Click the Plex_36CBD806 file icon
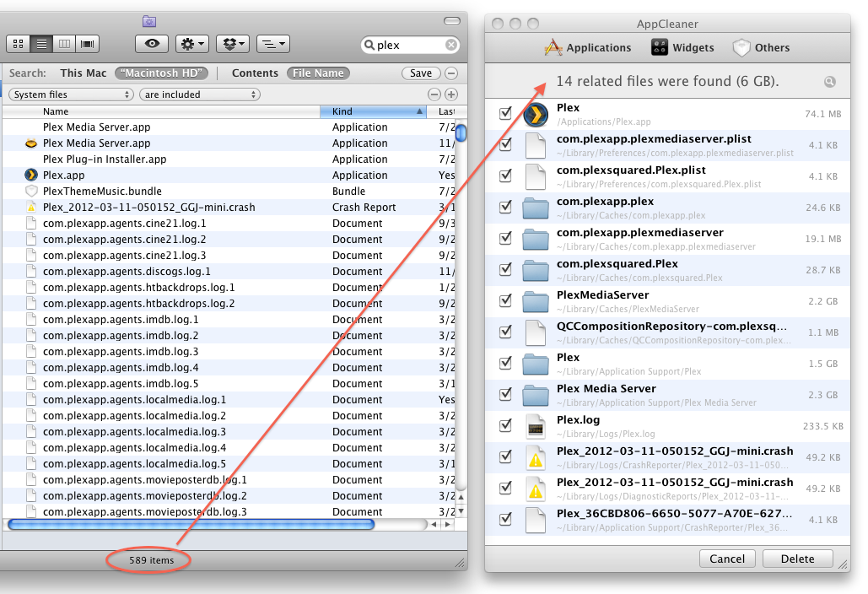 536,521
